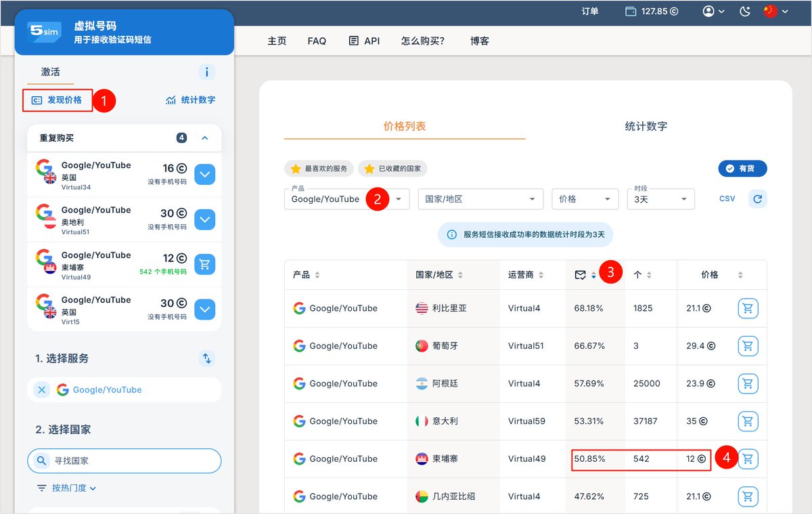Download data via the CSV link
Image resolution: width=812 pixels, height=514 pixels.
[727, 198]
